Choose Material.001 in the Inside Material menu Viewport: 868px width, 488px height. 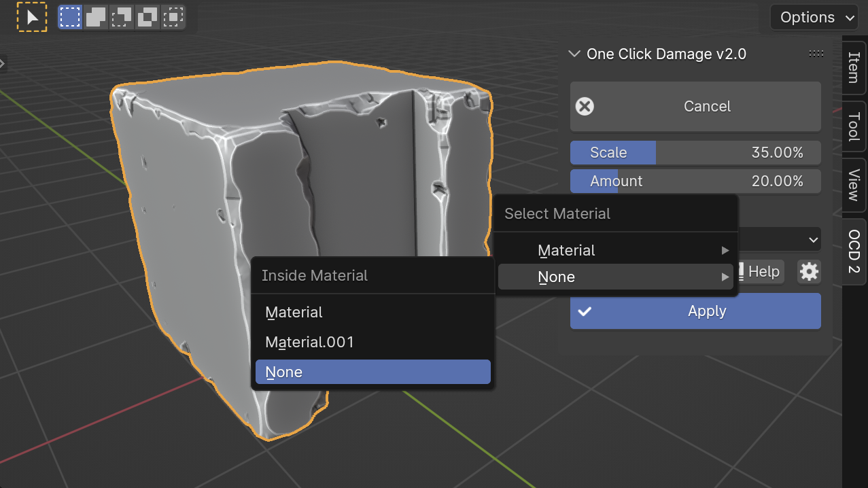tap(372, 343)
